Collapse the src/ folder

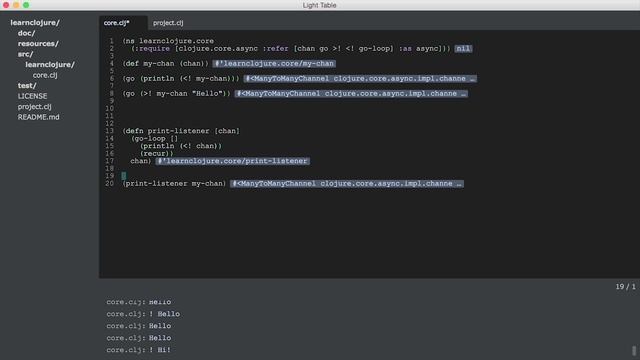(x=25, y=54)
